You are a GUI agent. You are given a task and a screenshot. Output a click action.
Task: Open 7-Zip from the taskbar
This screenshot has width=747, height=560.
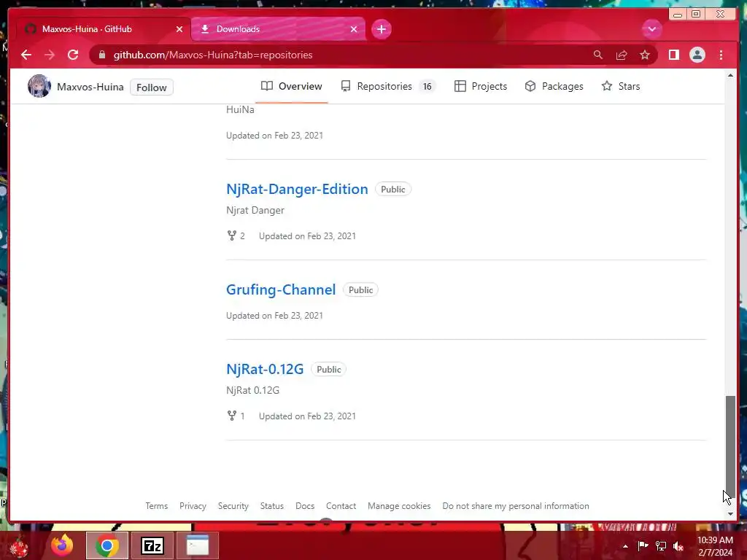coord(152,545)
